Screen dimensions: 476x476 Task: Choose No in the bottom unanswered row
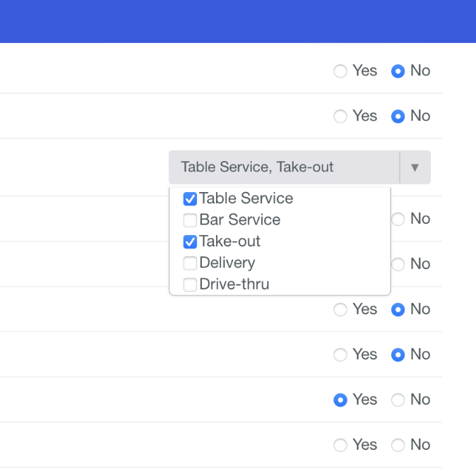(398, 446)
